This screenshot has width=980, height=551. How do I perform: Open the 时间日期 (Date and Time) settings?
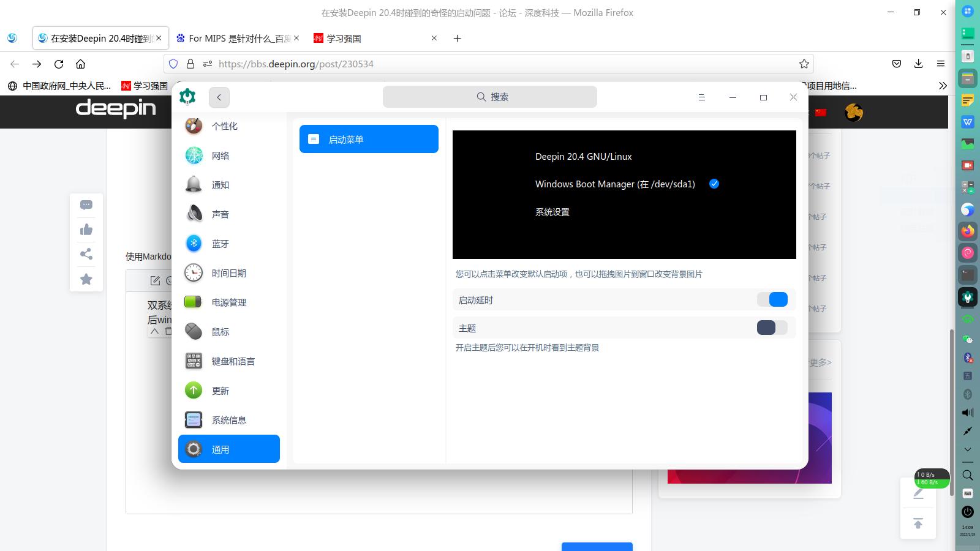point(228,272)
